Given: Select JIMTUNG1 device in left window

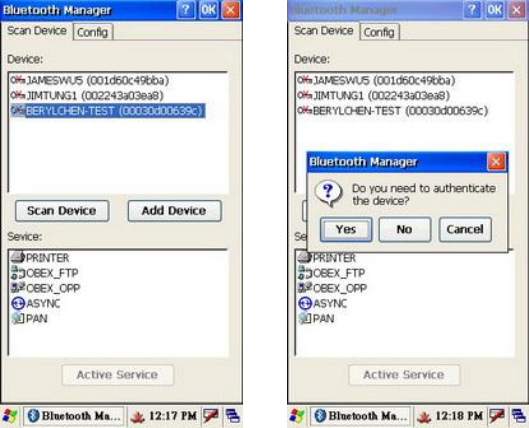Looking at the screenshot, I should pyautogui.click(x=95, y=95).
